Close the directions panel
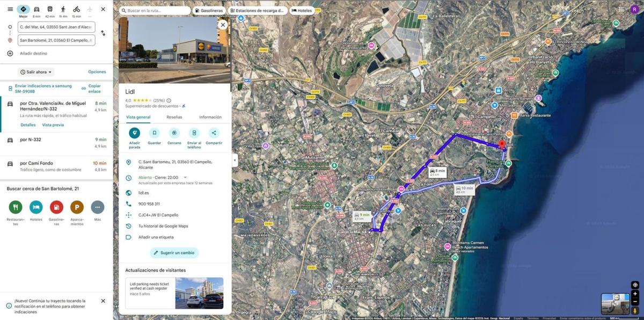This screenshot has height=320, width=644. (103, 9)
